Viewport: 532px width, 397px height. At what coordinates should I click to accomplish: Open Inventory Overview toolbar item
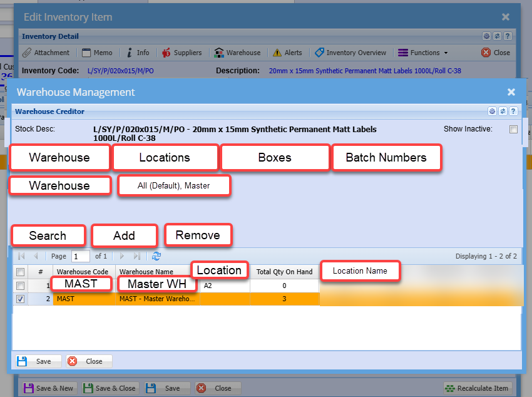coord(350,53)
